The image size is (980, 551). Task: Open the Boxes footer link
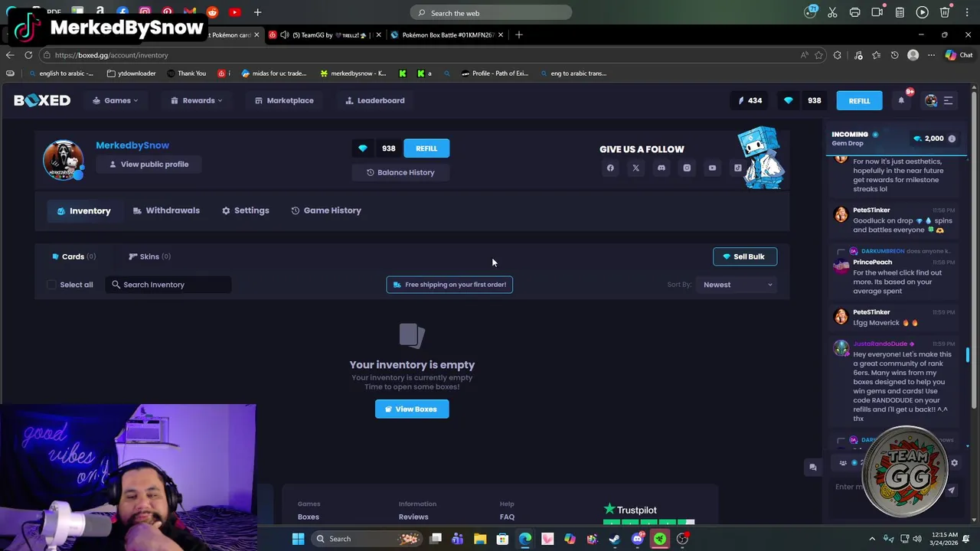pyautogui.click(x=309, y=517)
